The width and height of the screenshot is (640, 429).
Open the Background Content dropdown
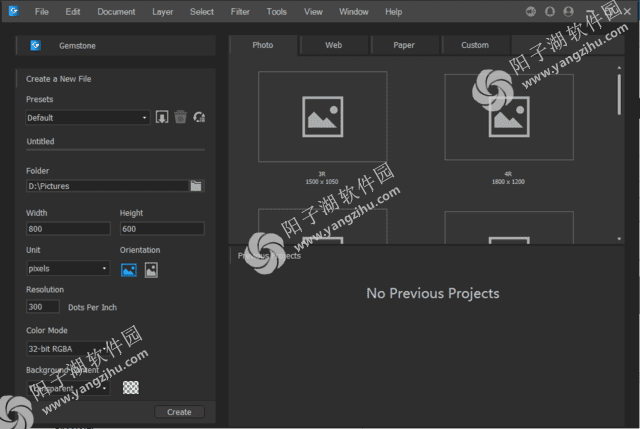[x=68, y=388]
